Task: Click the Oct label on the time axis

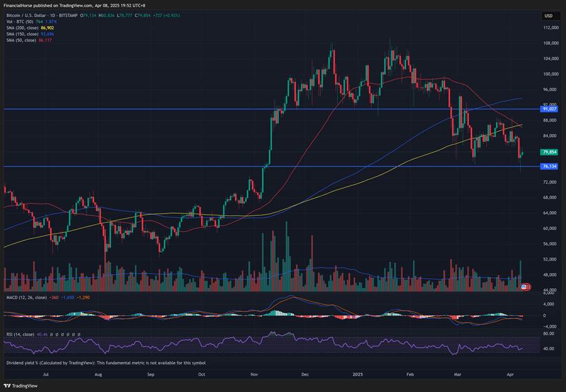Action: pos(201,374)
